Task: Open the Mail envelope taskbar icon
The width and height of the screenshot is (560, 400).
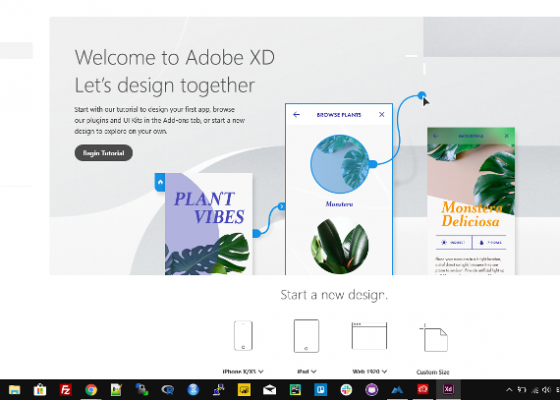Action: (270, 390)
